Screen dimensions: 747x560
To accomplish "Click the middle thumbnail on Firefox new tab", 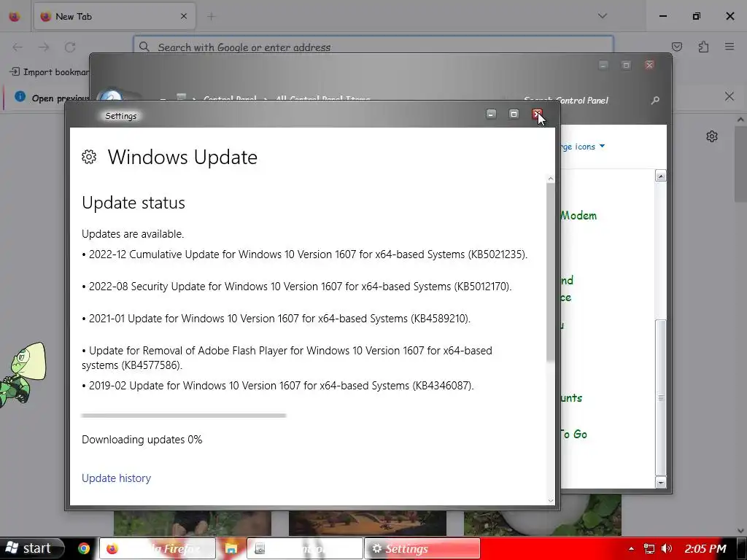I will (x=368, y=523).
